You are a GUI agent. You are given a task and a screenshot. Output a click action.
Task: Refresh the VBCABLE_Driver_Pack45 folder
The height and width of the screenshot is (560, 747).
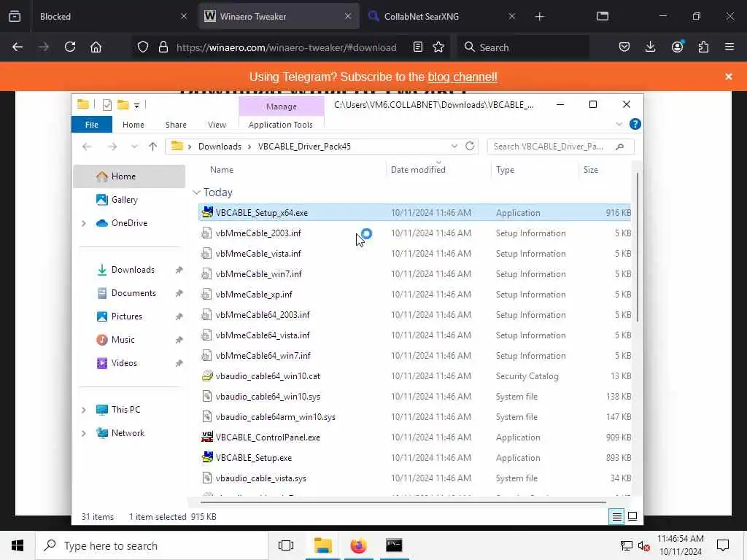click(x=470, y=146)
